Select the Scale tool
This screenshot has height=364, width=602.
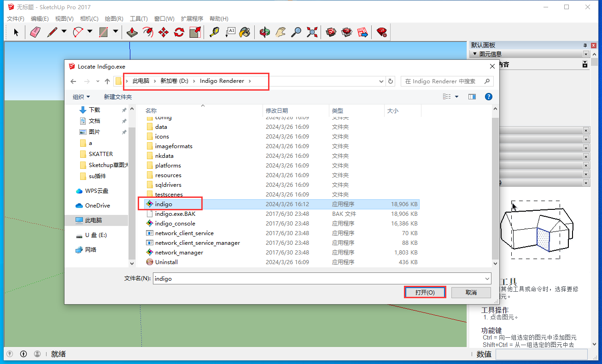pos(195,32)
